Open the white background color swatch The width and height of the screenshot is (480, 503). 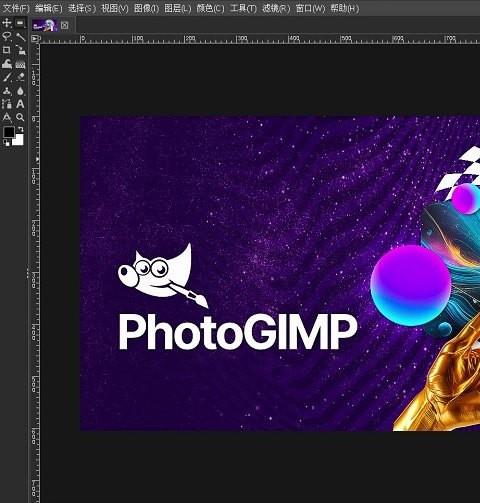click(x=19, y=140)
